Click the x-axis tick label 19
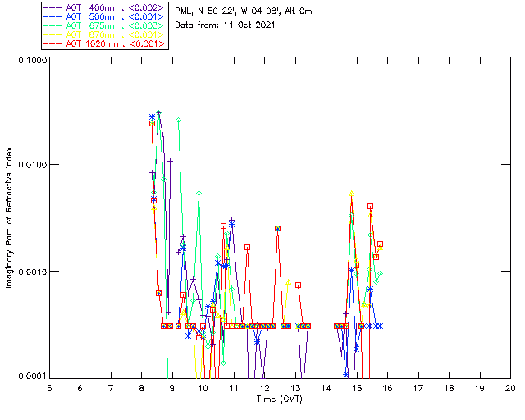Viewport: 525px width, 420px height. pos(480,388)
